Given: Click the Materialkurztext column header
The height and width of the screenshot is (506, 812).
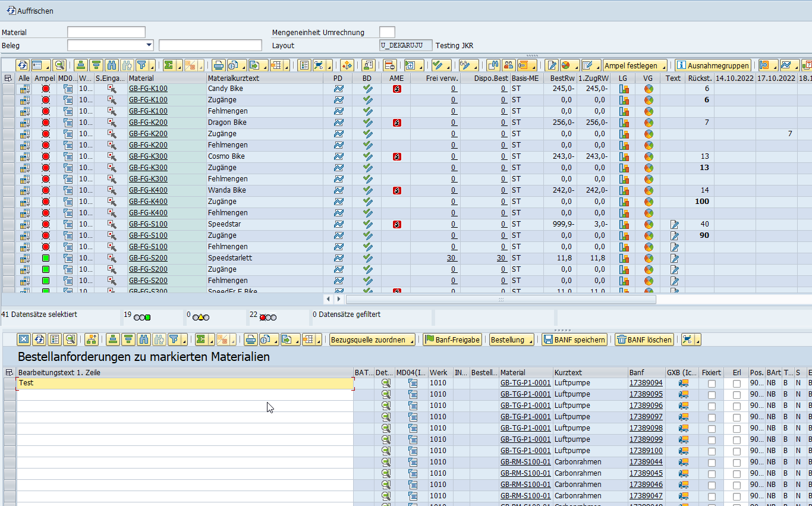Looking at the screenshot, I should tap(234, 78).
